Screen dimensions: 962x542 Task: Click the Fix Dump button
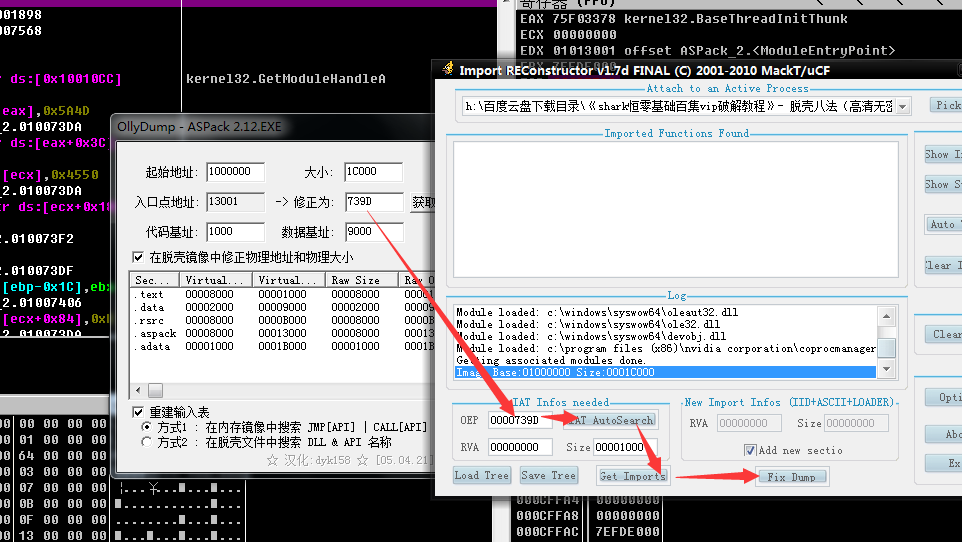tap(790, 477)
